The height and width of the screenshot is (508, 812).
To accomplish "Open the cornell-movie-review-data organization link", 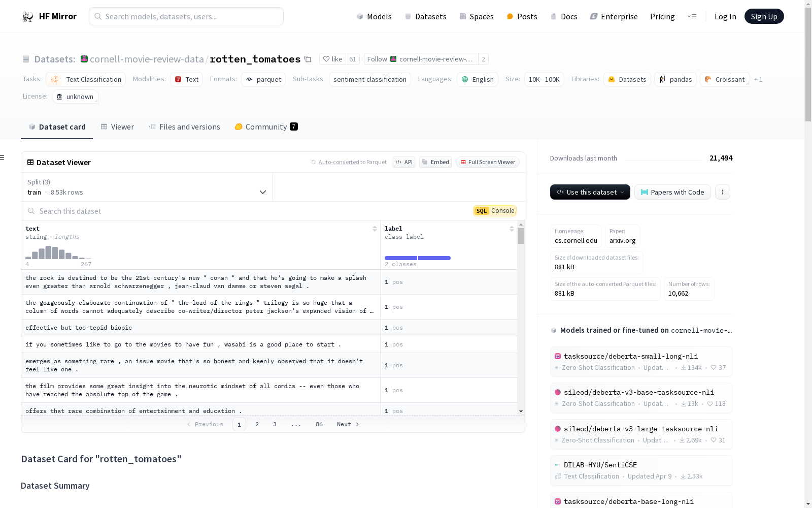I will 147,59.
